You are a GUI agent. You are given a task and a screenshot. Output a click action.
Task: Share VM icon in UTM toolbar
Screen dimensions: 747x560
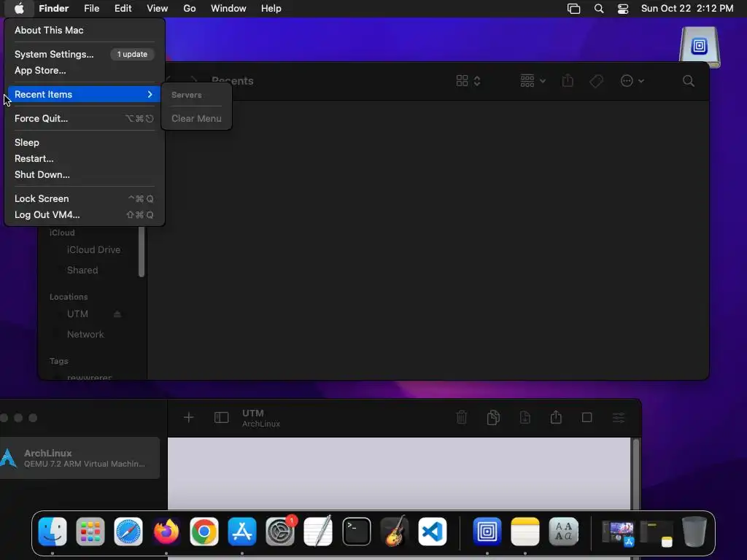click(556, 418)
